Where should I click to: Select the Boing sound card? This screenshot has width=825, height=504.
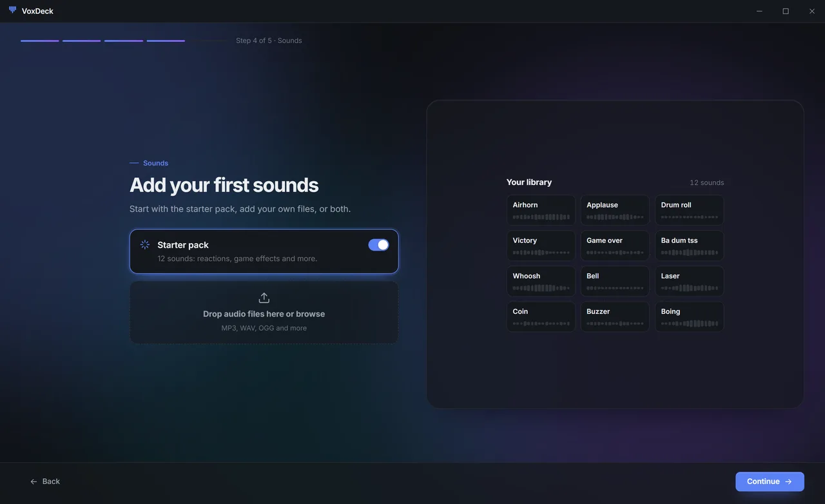pyautogui.click(x=689, y=316)
